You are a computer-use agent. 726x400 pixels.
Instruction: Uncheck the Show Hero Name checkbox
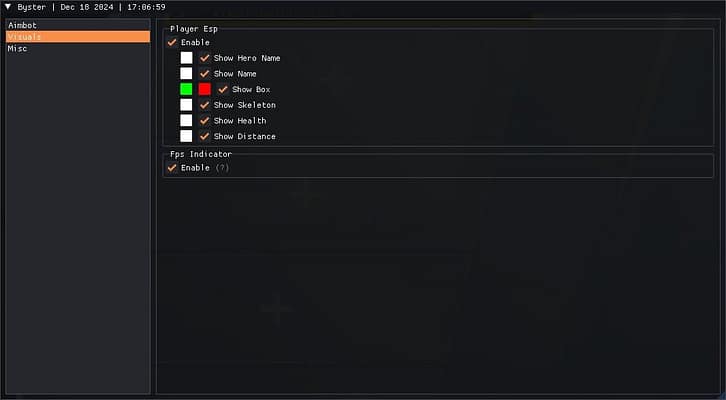[205, 58]
